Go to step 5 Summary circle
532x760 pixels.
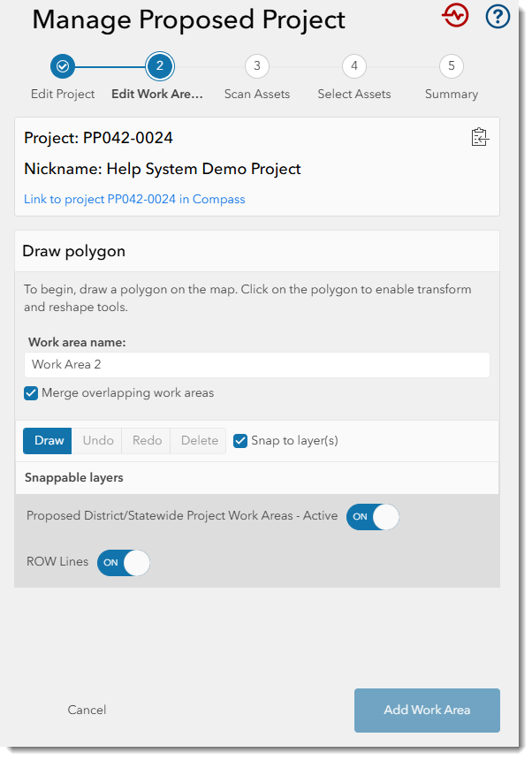[x=452, y=66]
